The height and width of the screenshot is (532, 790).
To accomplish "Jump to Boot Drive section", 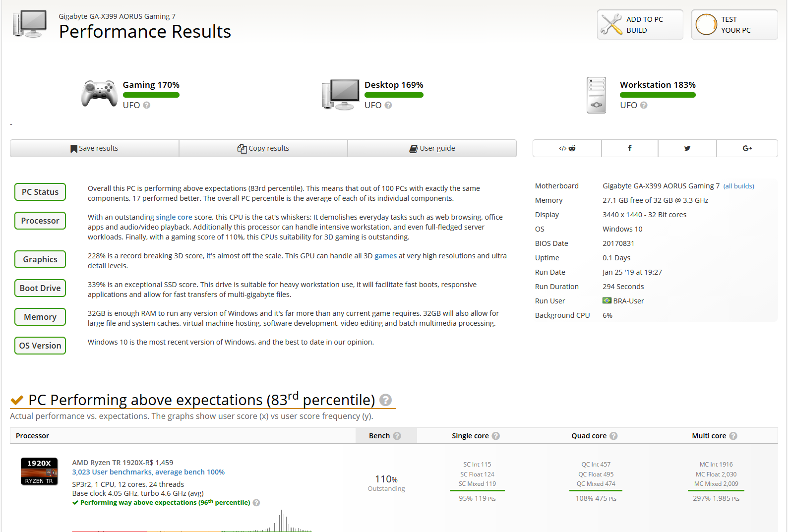I will click(x=40, y=288).
